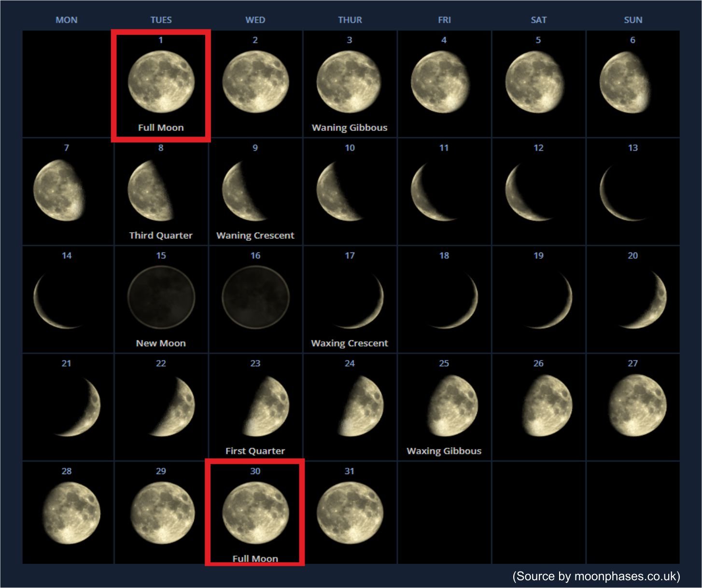This screenshot has height=588, width=702.
Task: Click the moon image for day 7
Action: 60,190
